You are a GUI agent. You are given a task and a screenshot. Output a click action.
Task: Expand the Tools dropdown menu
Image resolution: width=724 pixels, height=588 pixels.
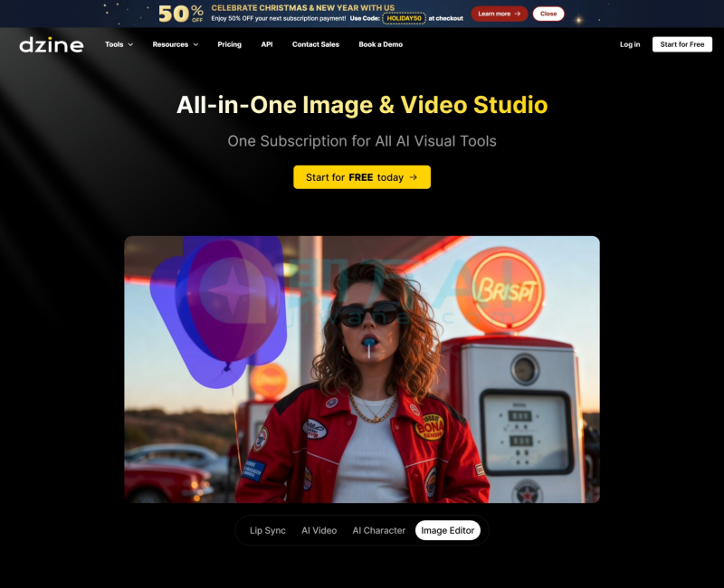coord(119,44)
